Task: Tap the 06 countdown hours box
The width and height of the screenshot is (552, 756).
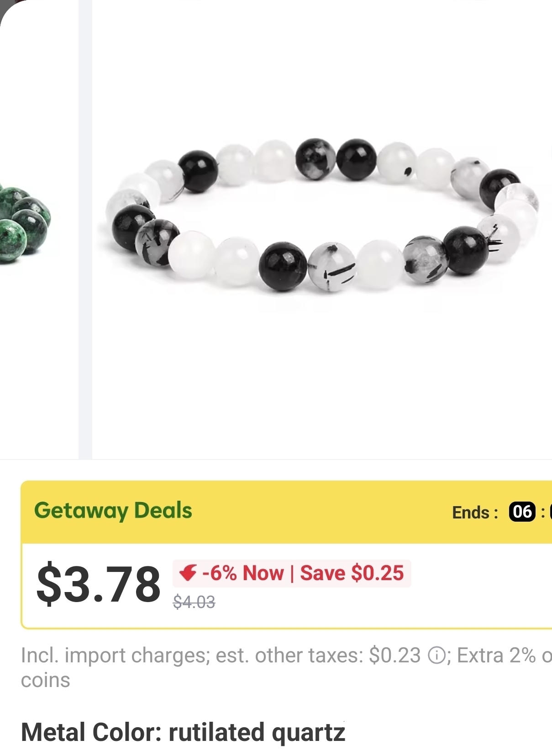Action: pos(522,512)
